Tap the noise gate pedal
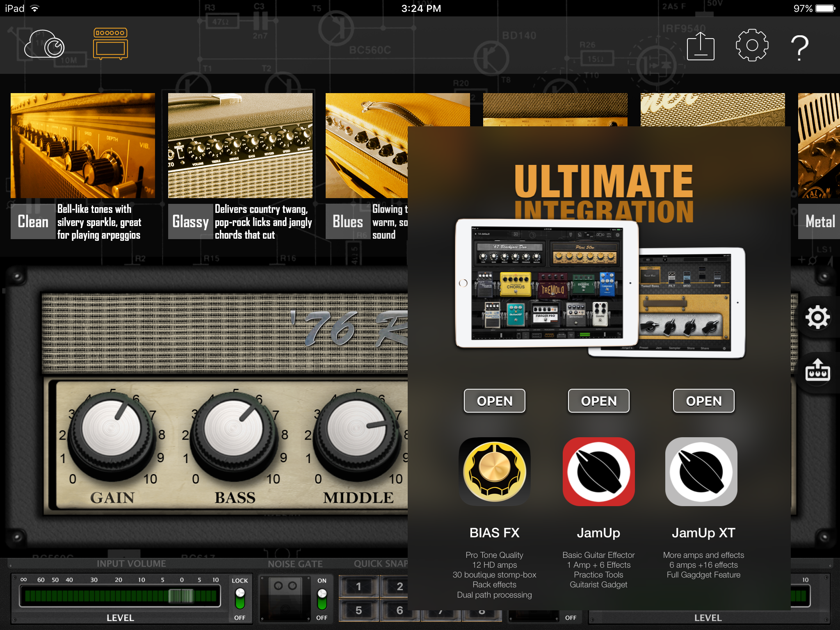The width and height of the screenshot is (840, 630). pos(285,598)
